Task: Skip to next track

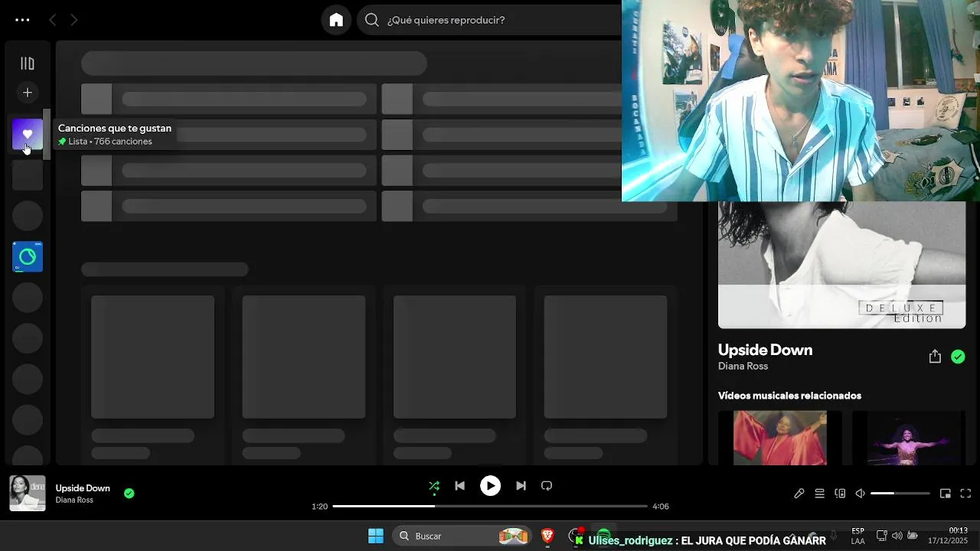Action: (x=521, y=486)
